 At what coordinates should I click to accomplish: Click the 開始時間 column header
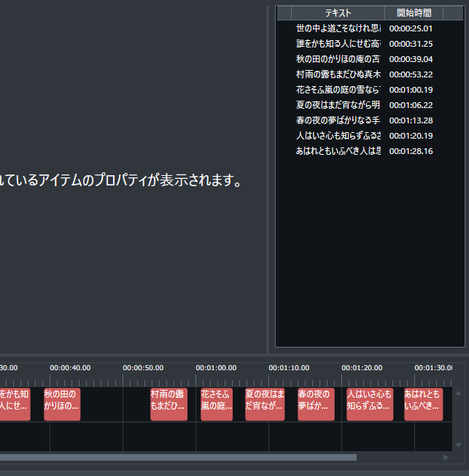pyautogui.click(x=414, y=13)
